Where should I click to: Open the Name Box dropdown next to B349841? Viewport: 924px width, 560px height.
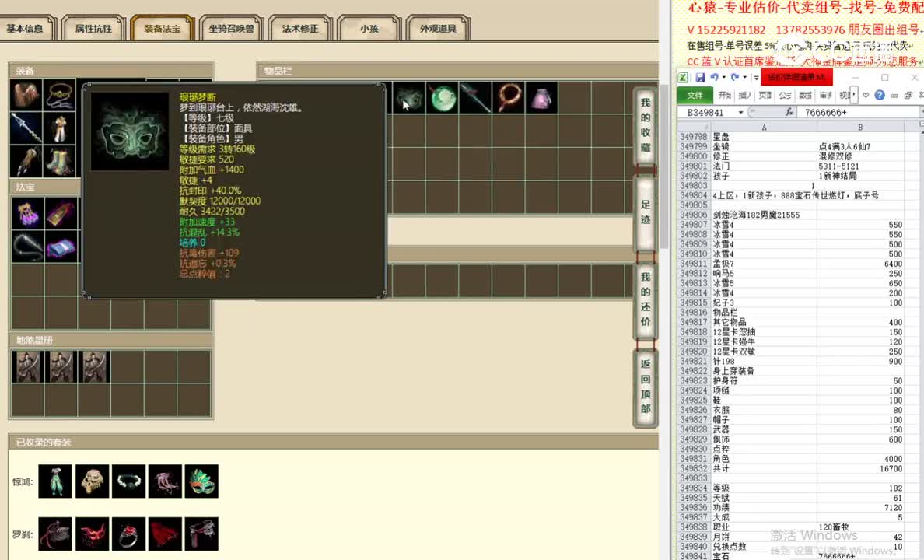coord(741,112)
